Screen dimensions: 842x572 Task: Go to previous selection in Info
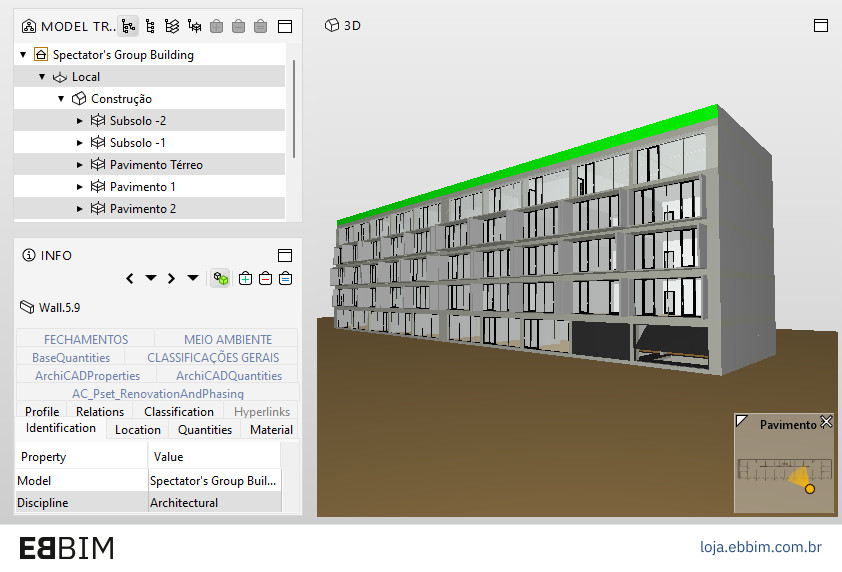pos(129,278)
